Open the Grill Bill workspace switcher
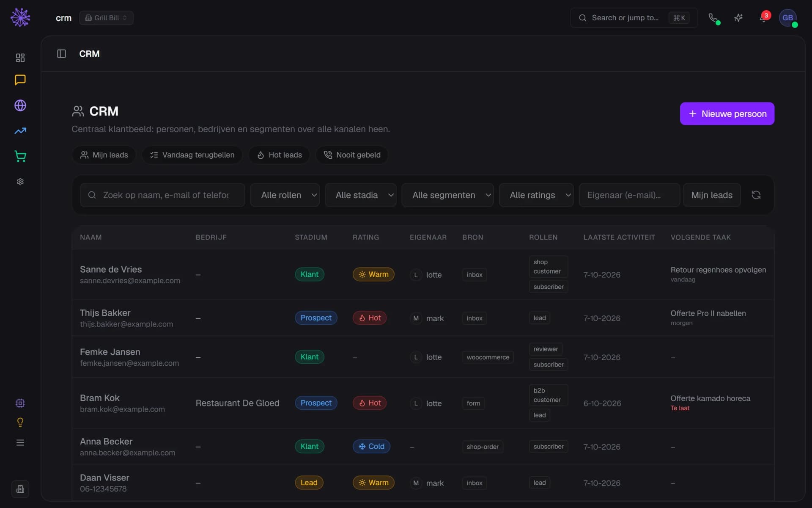 click(x=106, y=18)
